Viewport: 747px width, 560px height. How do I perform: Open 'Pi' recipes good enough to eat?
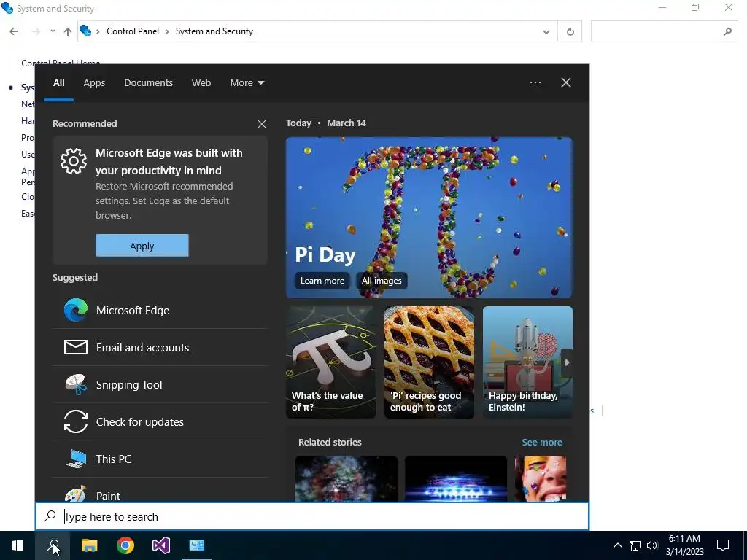coord(429,362)
